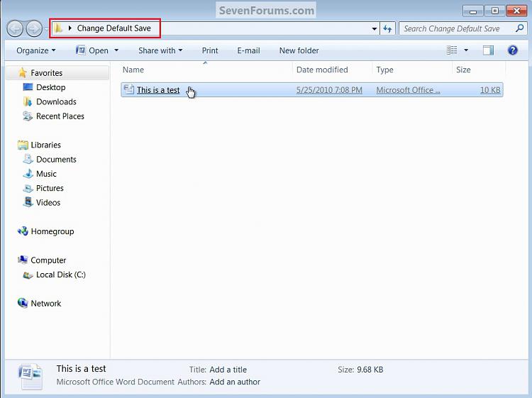Click the Videos library icon

28,202
